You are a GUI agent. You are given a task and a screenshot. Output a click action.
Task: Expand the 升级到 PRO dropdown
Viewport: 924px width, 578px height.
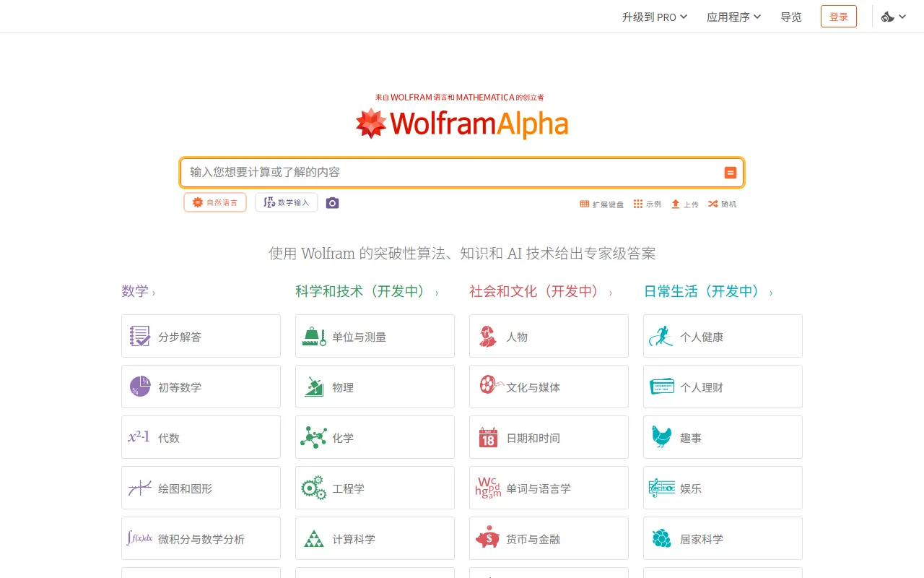(x=654, y=17)
